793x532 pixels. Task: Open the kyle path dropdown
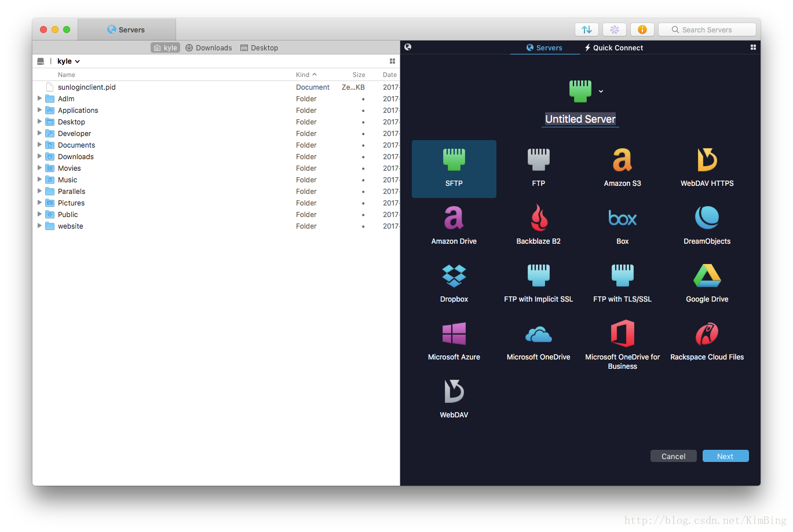(68, 61)
